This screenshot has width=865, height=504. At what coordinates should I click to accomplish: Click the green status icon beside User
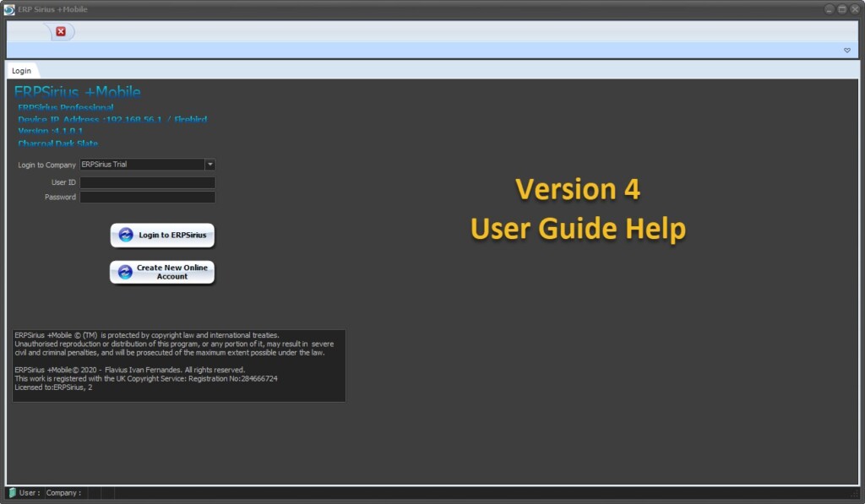(12, 492)
